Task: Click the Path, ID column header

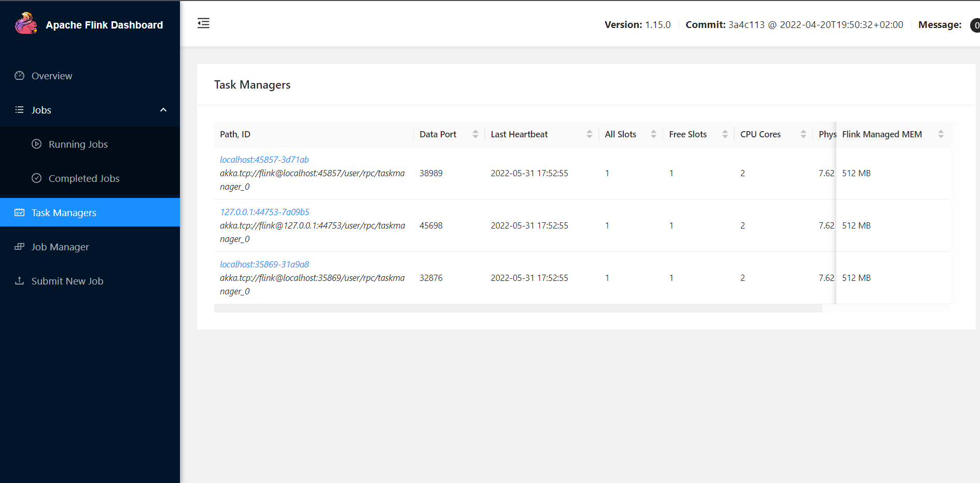Action: (x=314, y=134)
